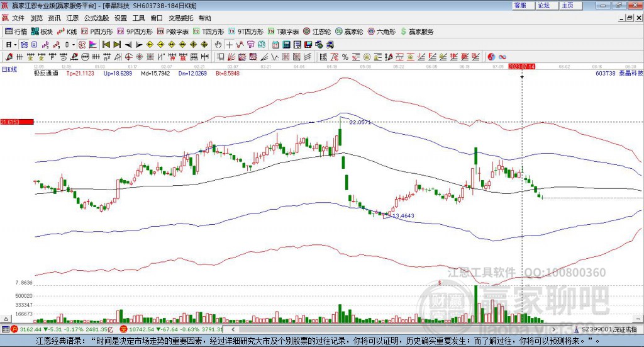Click the blue infinity loop icon
The width and height of the screenshot is (644, 347).
(502, 57)
